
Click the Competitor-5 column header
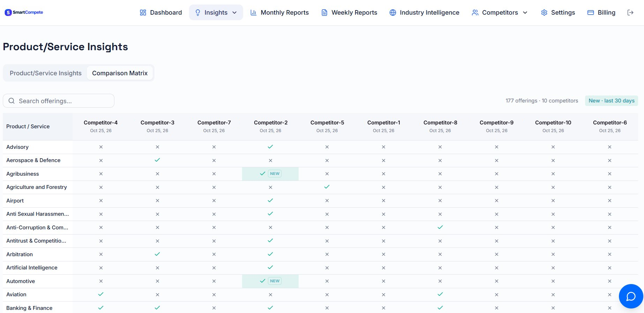[327, 126]
